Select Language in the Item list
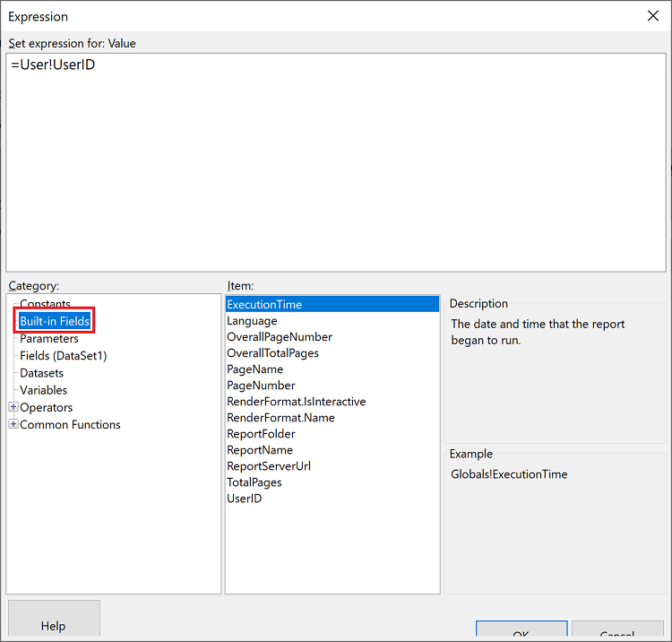672x642 pixels. 332,321
